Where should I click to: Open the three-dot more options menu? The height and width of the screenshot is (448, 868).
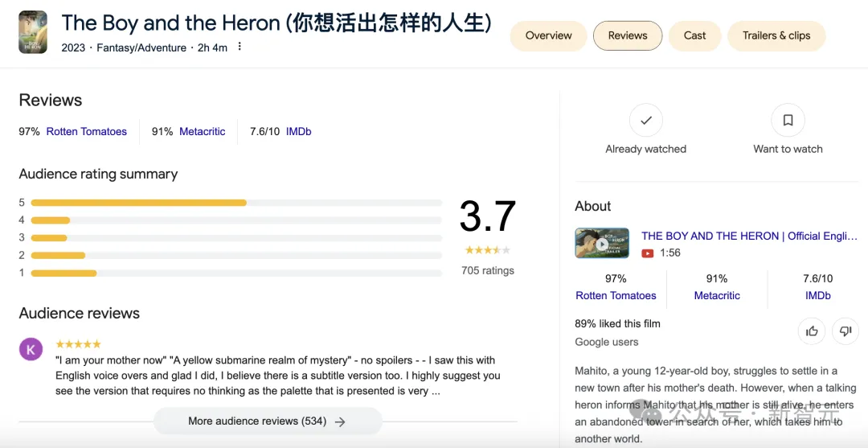click(239, 47)
